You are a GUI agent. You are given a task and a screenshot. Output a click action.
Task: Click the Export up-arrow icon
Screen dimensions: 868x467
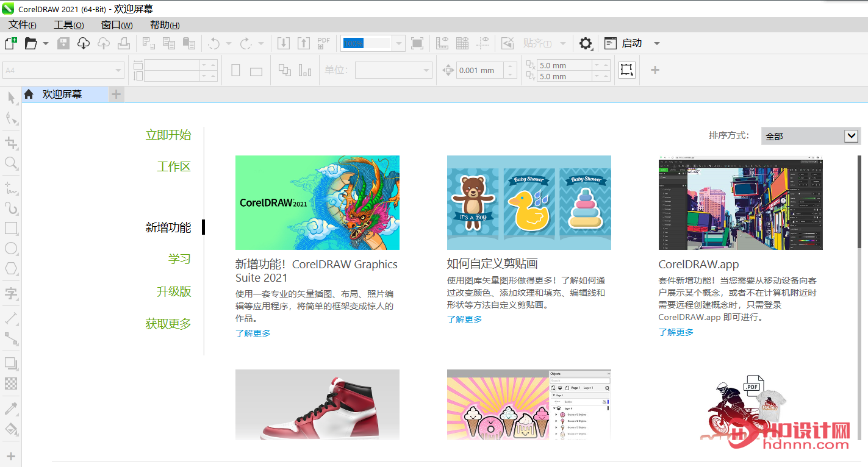[x=304, y=43]
